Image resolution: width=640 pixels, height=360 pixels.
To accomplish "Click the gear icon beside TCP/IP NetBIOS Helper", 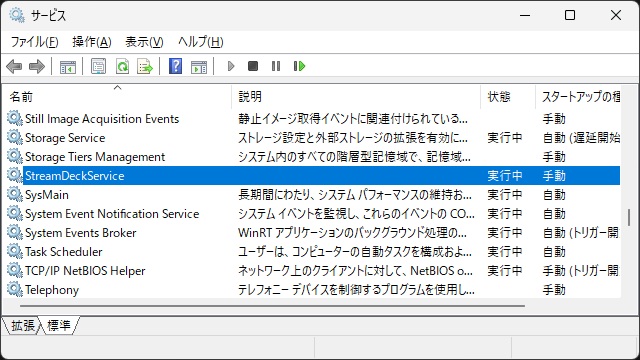I will pos(15,271).
